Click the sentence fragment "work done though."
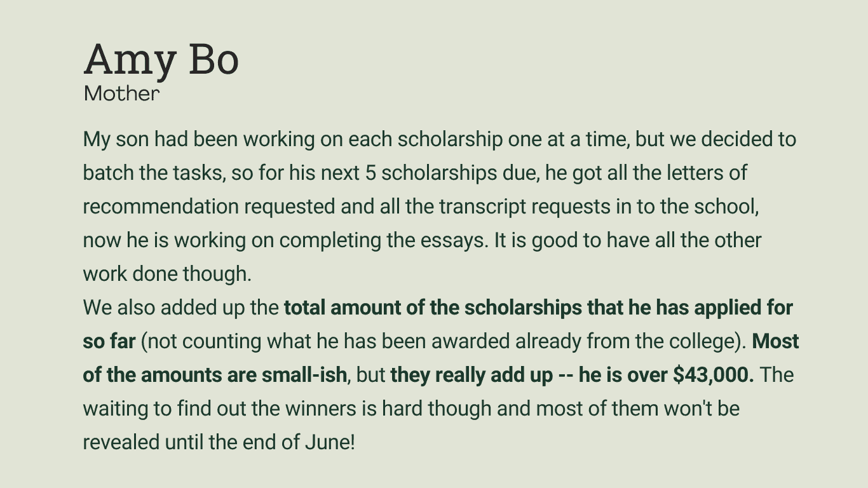This screenshot has height=488, width=868. [x=168, y=274]
